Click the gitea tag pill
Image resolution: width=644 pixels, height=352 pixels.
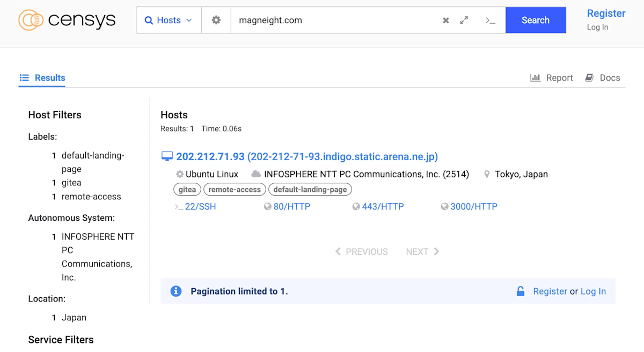(x=187, y=189)
